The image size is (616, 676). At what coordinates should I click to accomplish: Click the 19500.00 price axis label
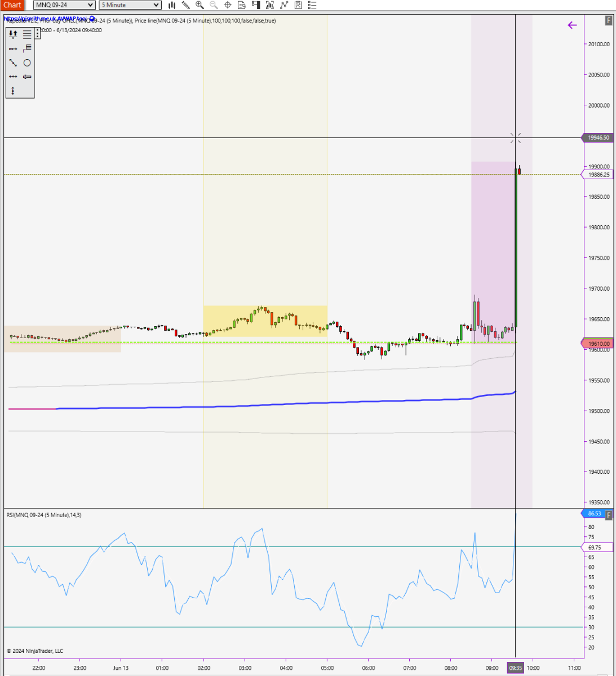[x=599, y=411]
